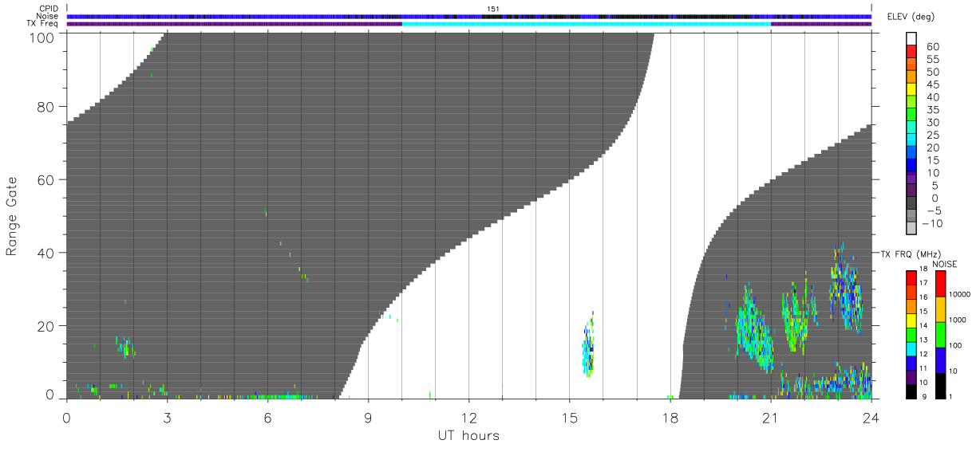
Task: Select red segment of NOISE colorbar
Action: pos(940,284)
